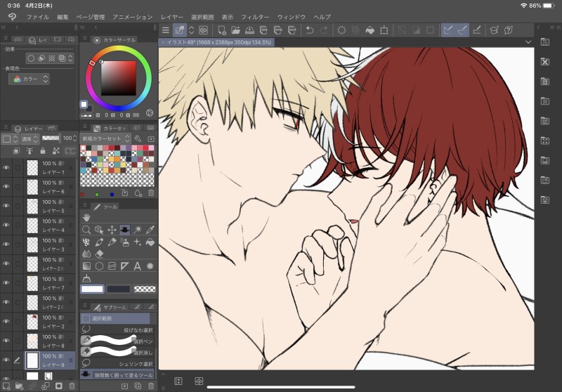Hide レイヤー 4 with eye icon

coord(6,225)
